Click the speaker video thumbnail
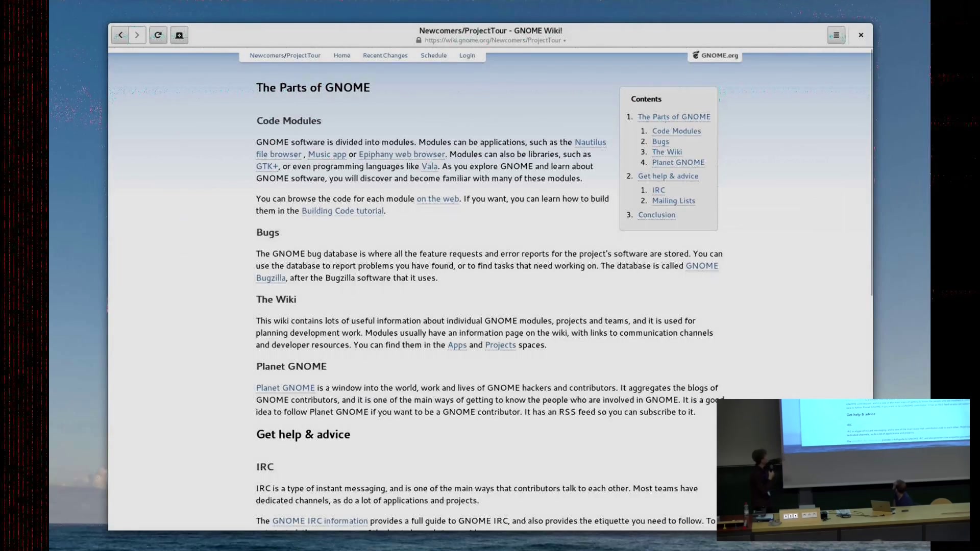Viewport: 980px width, 551px height. click(843, 470)
